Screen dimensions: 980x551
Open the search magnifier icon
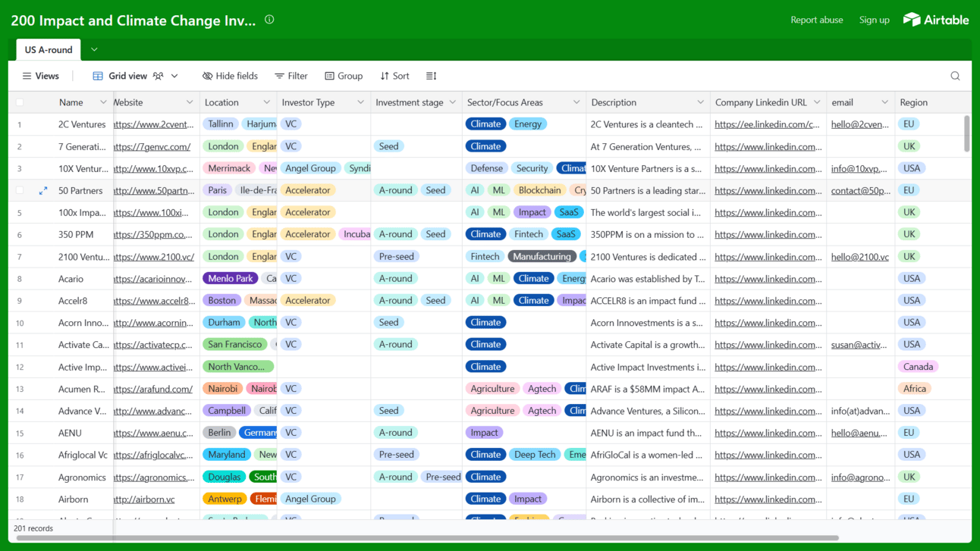(955, 76)
